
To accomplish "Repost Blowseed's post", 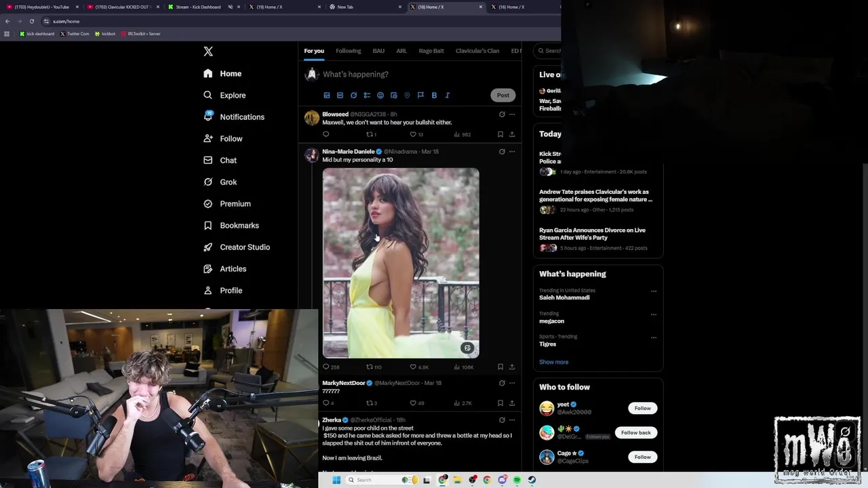I will click(x=370, y=134).
